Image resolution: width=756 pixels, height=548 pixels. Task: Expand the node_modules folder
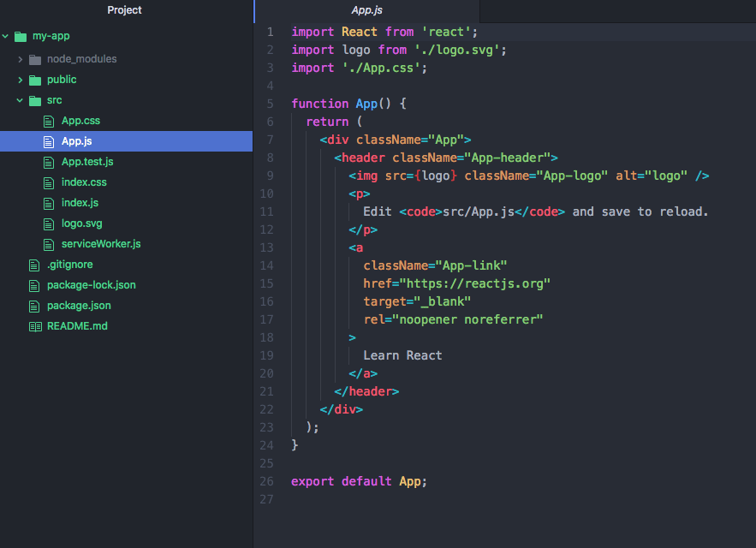pos(19,59)
